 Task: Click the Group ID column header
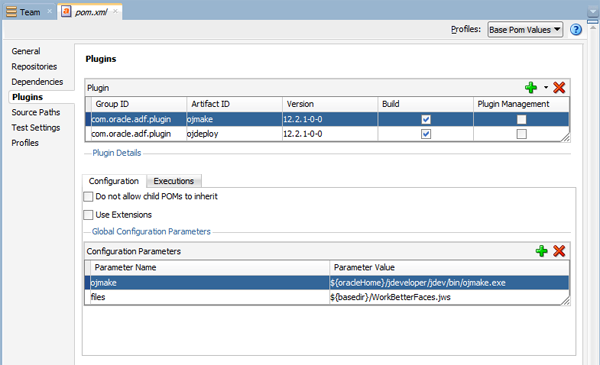(x=139, y=104)
